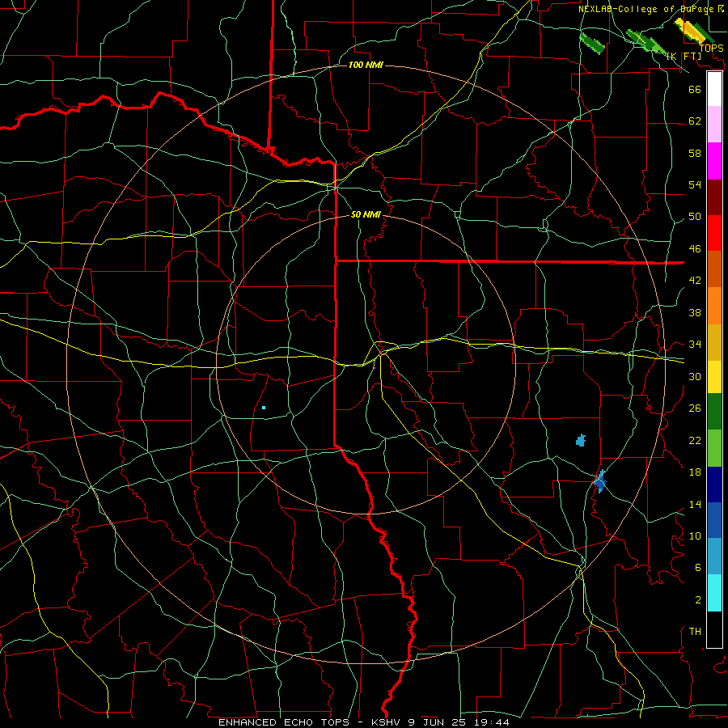Click the '22' legend value

pyautogui.click(x=695, y=440)
